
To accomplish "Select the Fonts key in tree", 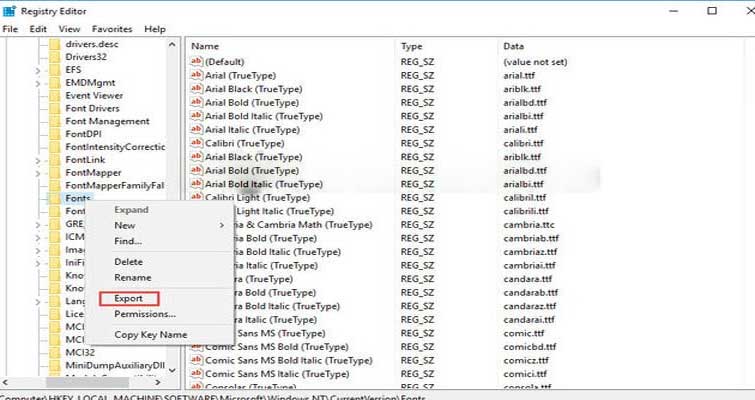I will point(78,198).
